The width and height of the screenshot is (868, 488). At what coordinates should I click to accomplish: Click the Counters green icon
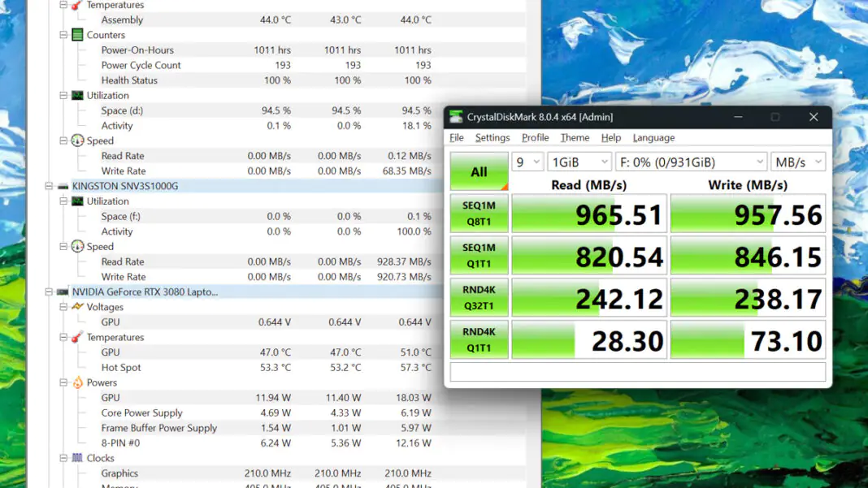click(x=77, y=35)
